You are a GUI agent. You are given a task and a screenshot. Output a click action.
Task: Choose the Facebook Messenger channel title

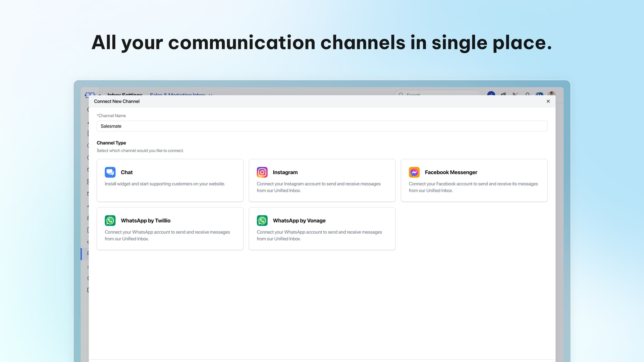pyautogui.click(x=451, y=172)
